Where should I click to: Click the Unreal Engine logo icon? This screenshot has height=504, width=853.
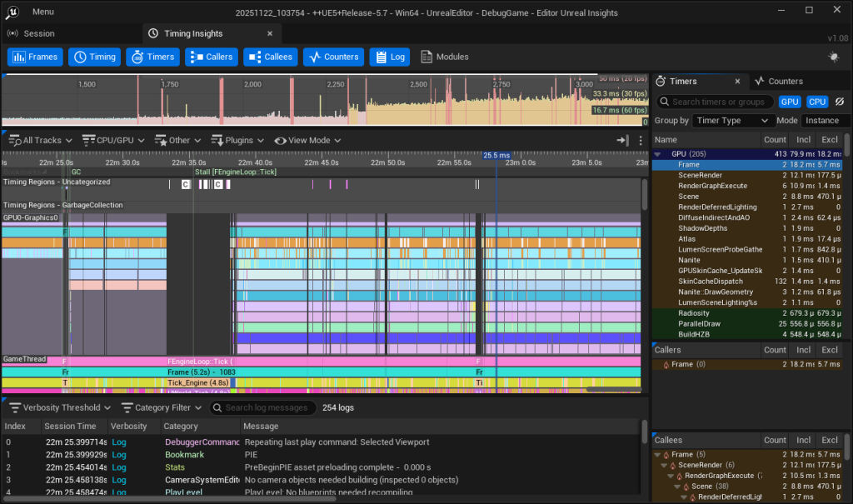(x=14, y=11)
